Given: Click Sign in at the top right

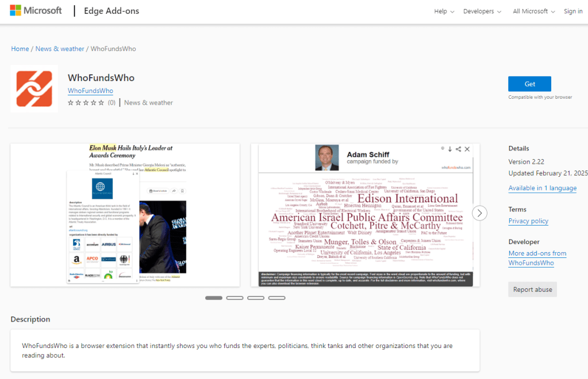Looking at the screenshot, I should click(573, 11).
